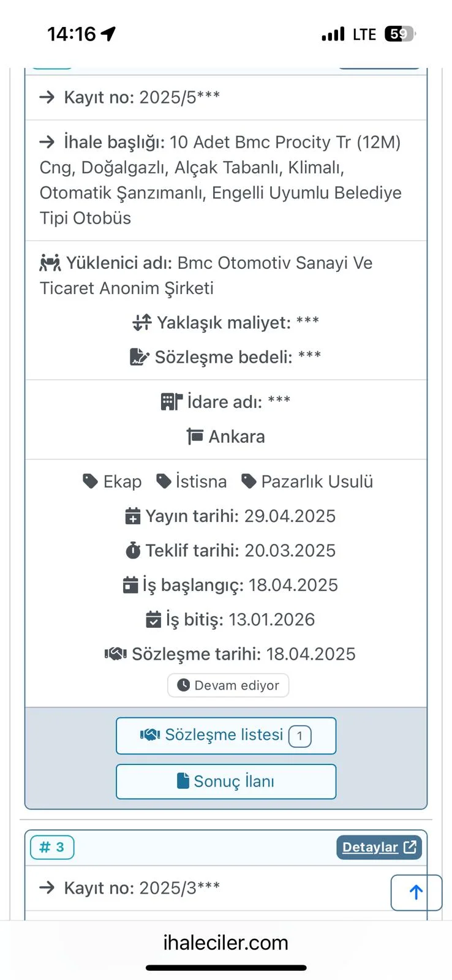Image resolution: width=452 pixels, height=980 pixels.
Task: Open Detaylar link for tender #3
Action: point(379,847)
